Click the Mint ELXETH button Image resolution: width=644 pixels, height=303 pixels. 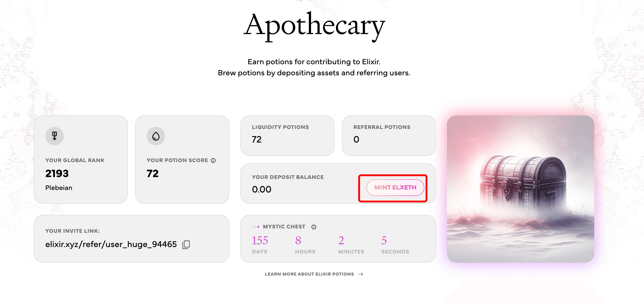pyautogui.click(x=395, y=187)
